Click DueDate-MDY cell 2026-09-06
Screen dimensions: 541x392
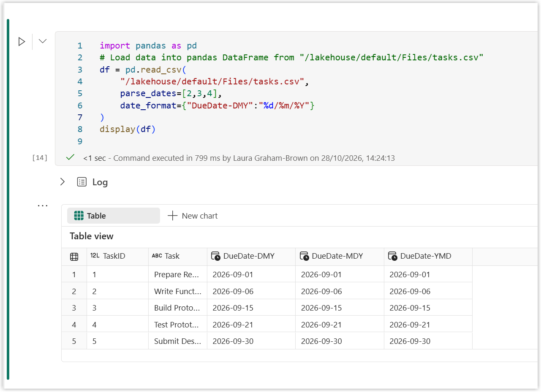click(340, 291)
